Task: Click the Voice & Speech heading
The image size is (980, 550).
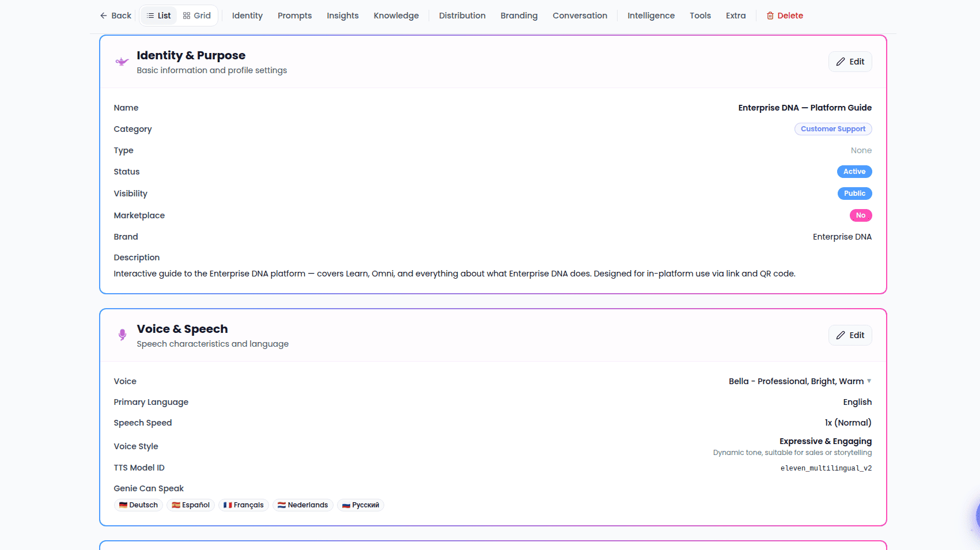Action: coord(182,329)
